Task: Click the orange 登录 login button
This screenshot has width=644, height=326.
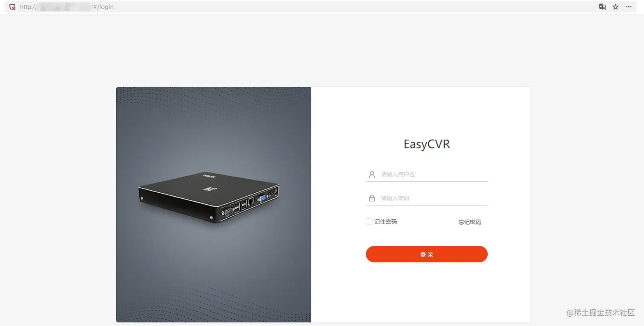Action: [426, 254]
